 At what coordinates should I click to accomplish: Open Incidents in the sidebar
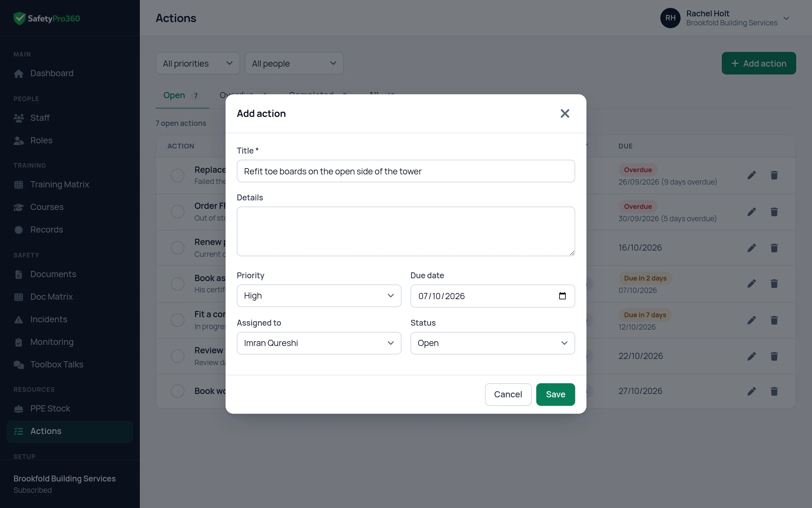coord(70,319)
